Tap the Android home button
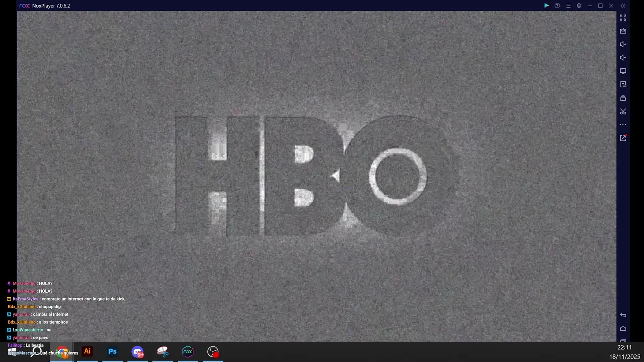 [x=623, y=329]
